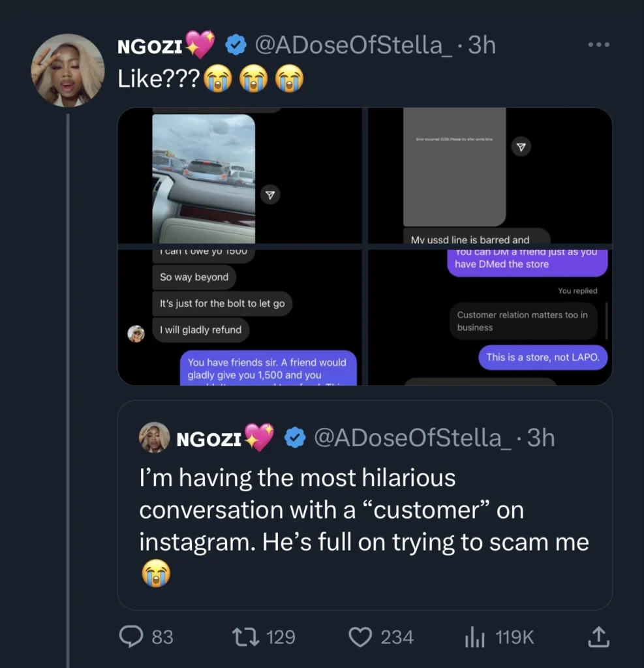This screenshot has width=644, height=668.
Task: Open the ellipsis menu on the main tweet
Action: (598, 44)
